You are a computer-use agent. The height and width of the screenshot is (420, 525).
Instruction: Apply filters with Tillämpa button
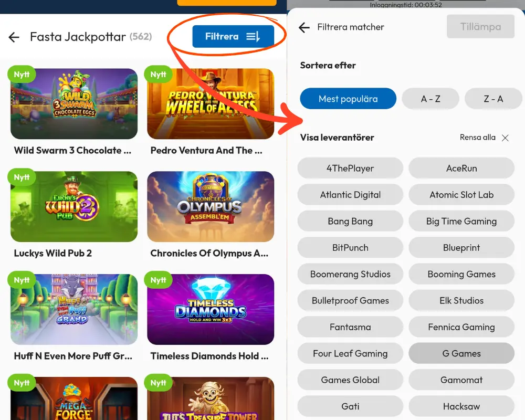point(480,26)
